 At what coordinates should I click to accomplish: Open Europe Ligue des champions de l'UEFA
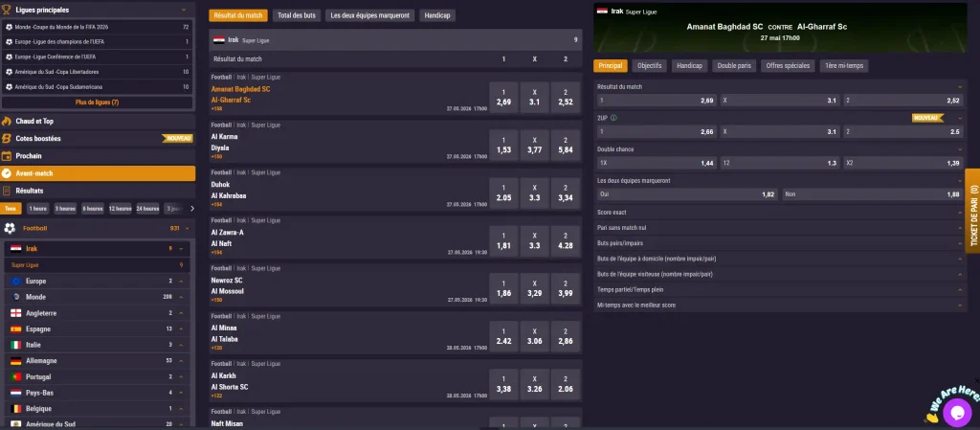tap(97, 42)
